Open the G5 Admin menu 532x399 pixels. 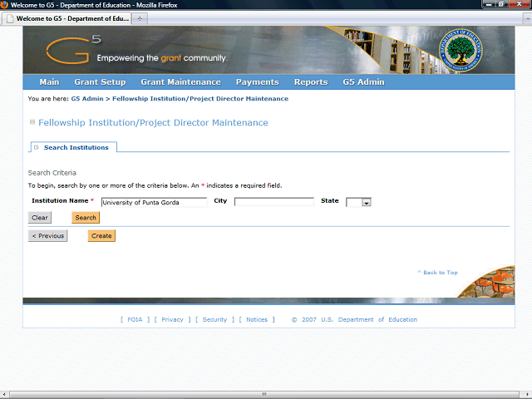click(364, 82)
